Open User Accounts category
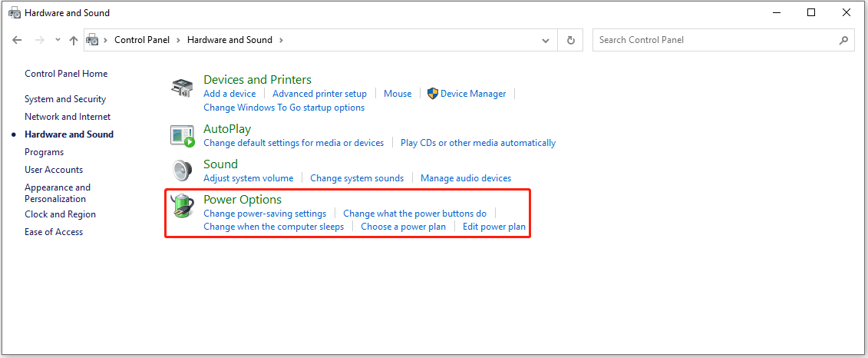The height and width of the screenshot is (358, 868). (54, 170)
